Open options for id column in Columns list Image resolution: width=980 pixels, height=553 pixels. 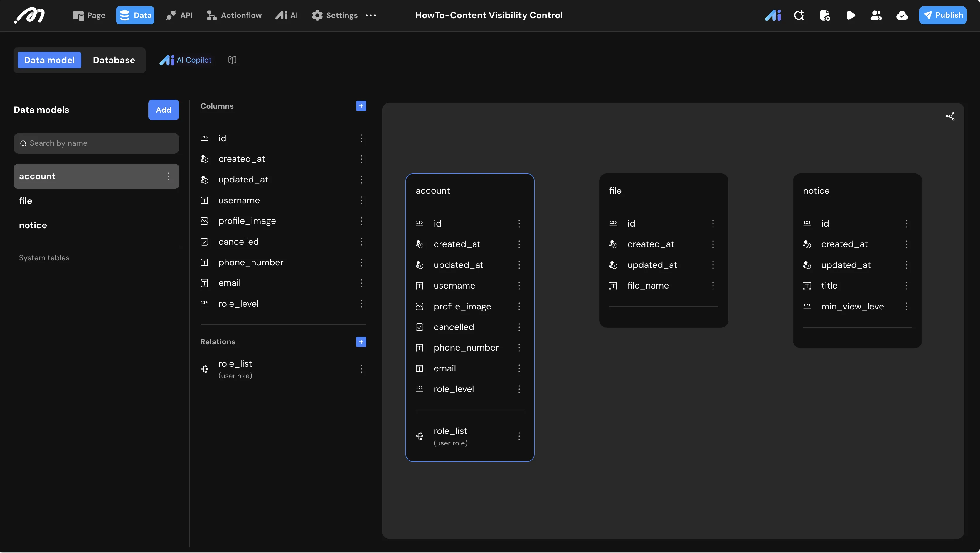click(x=361, y=138)
